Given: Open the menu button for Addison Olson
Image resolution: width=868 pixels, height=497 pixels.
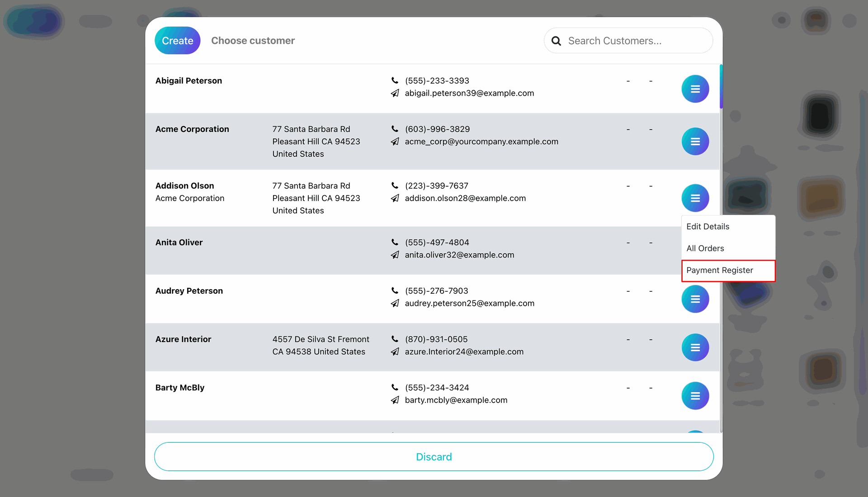Looking at the screenshot, I should click(x=695, y=198).
